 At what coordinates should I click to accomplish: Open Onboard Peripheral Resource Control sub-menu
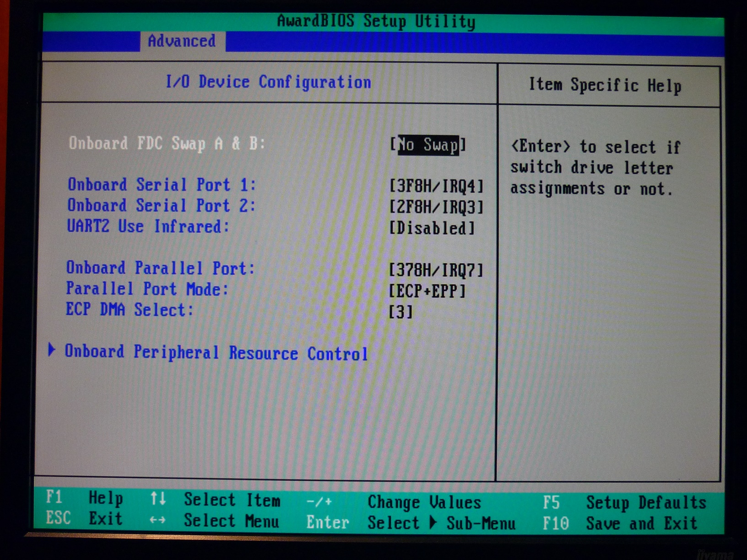coord(216,353)
